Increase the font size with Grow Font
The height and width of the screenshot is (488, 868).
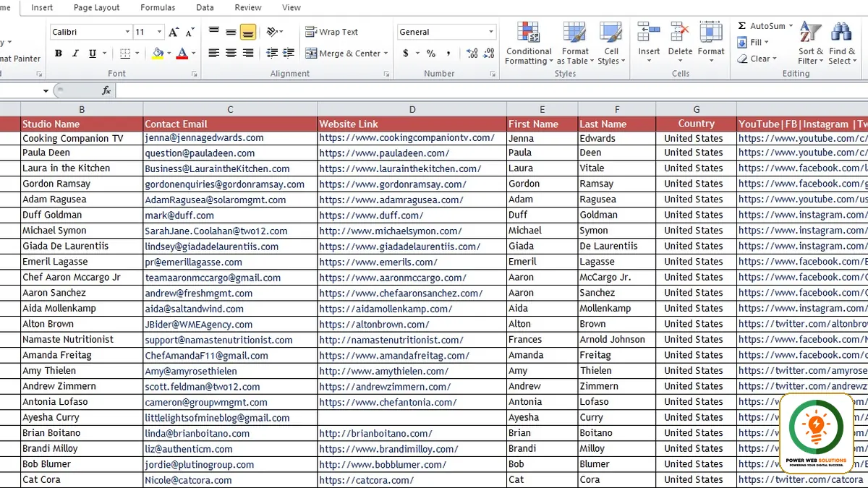click(x=173, y=32)
